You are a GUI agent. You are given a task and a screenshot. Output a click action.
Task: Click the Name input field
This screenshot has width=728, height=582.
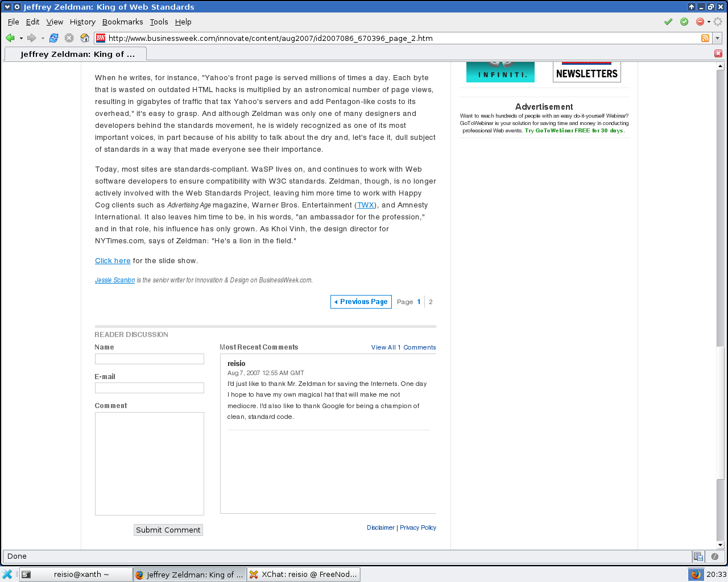click(x=150, y=359)
